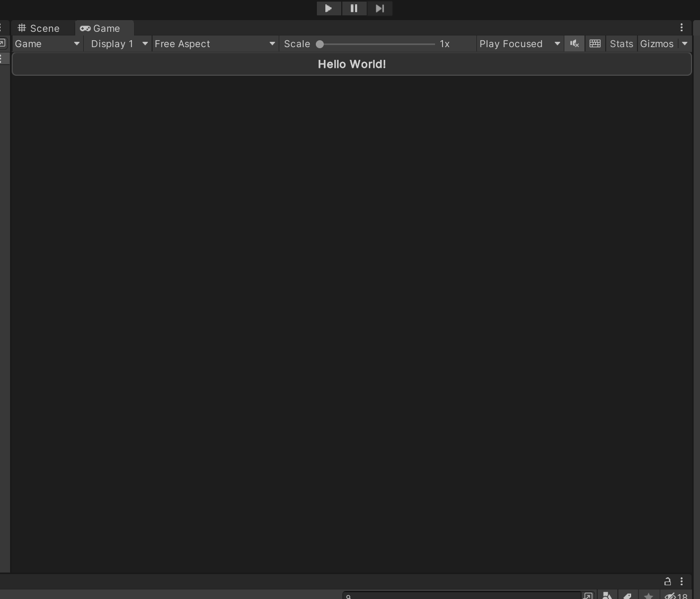The width and height of the screenshot is (700, 599).
Task: Expand the Gizmos dropdown arrow
Action: pyautogui.click(x=685, y=43)
